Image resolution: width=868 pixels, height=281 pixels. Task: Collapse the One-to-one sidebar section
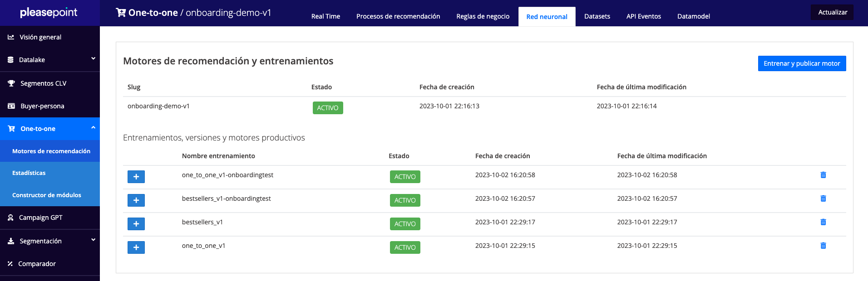point(93,128)
